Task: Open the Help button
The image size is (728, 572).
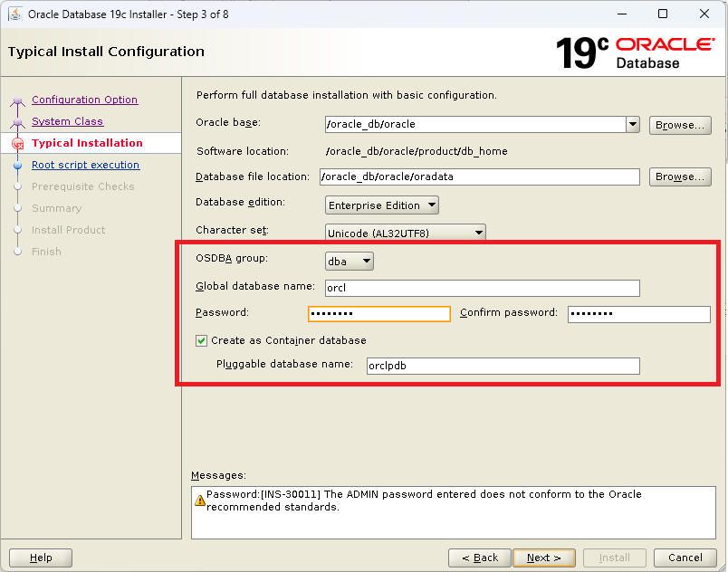Action: [41, 558]
